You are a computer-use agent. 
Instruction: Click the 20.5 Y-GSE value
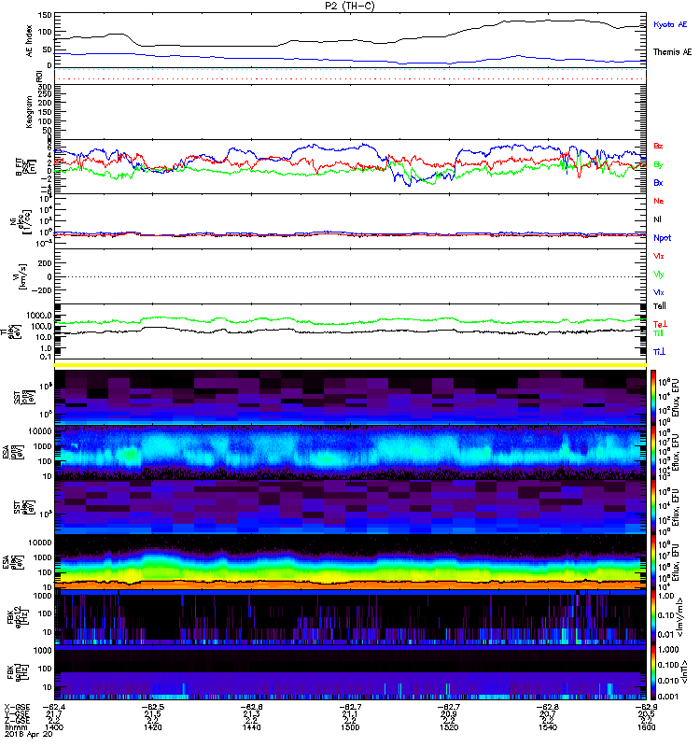click(646, 713)
